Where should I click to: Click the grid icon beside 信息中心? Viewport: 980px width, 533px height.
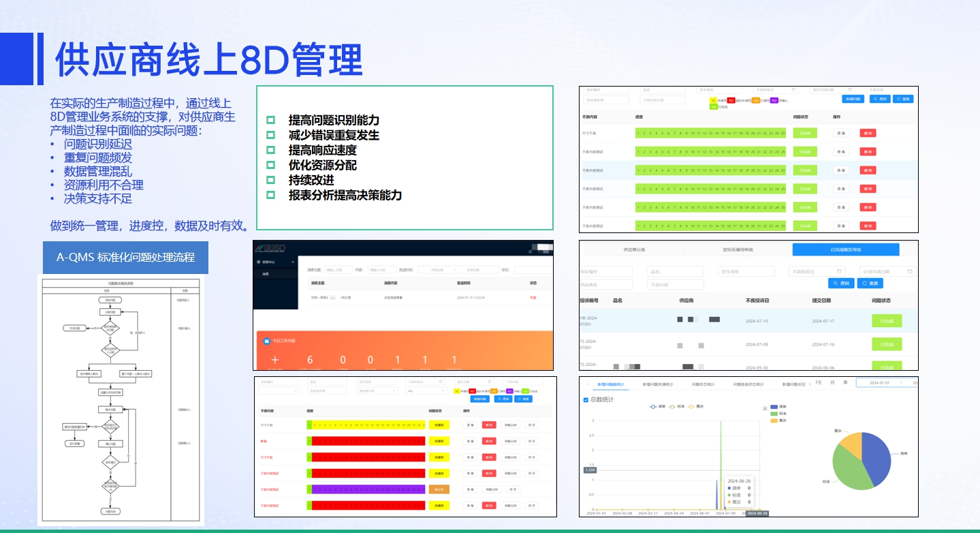coord(259,262)
